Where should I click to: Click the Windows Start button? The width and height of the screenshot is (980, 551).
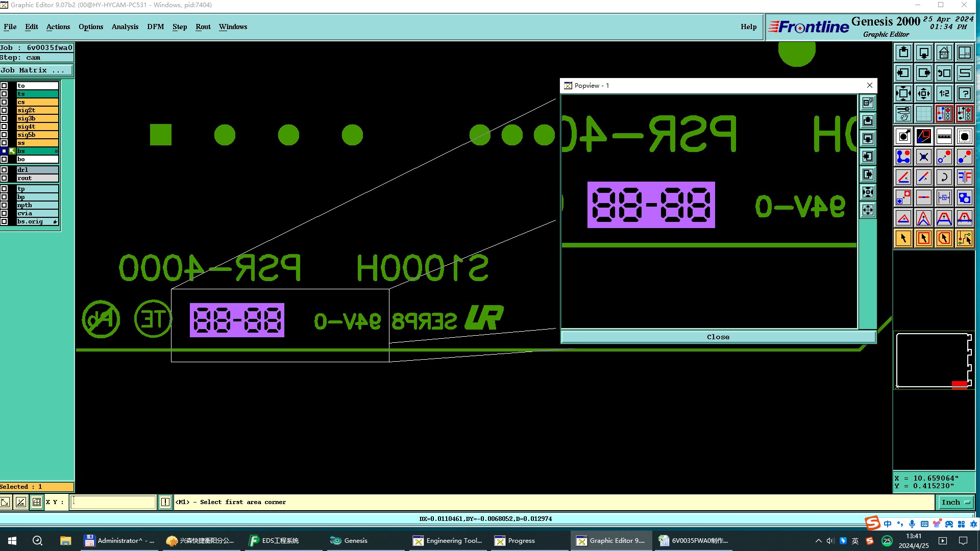(x=12, y=540)
